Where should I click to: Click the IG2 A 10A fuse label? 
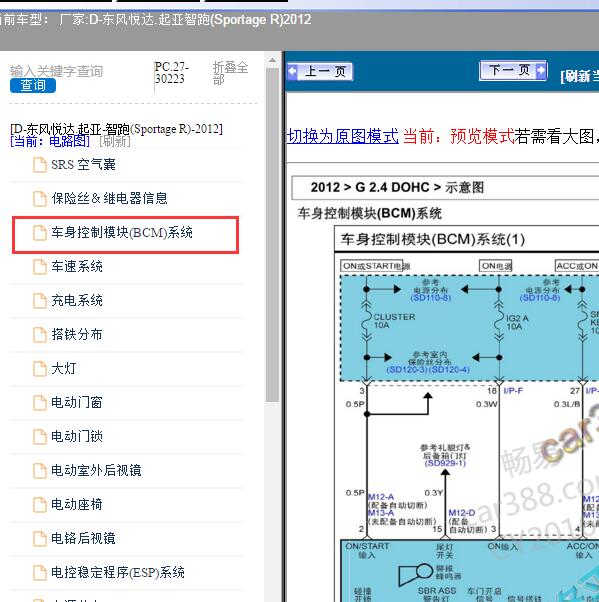pyautogui.click(x=517, y=322)
